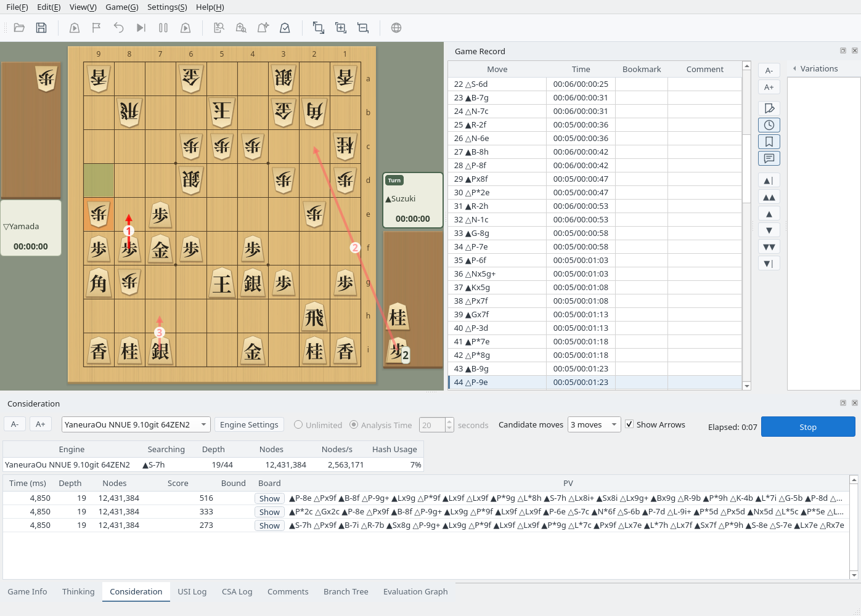Open the Game menu
The height and width of the screenshot is (616, 861).
pyautogui.click(x=122, y=7)
